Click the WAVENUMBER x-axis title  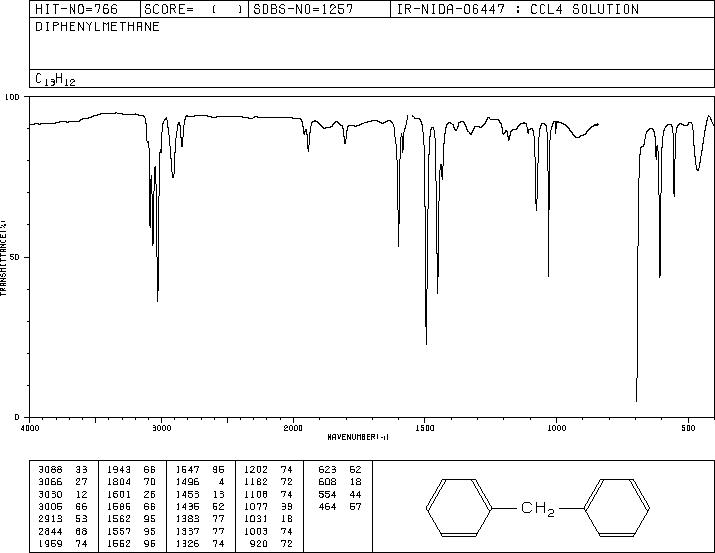(x=358, y=437)
